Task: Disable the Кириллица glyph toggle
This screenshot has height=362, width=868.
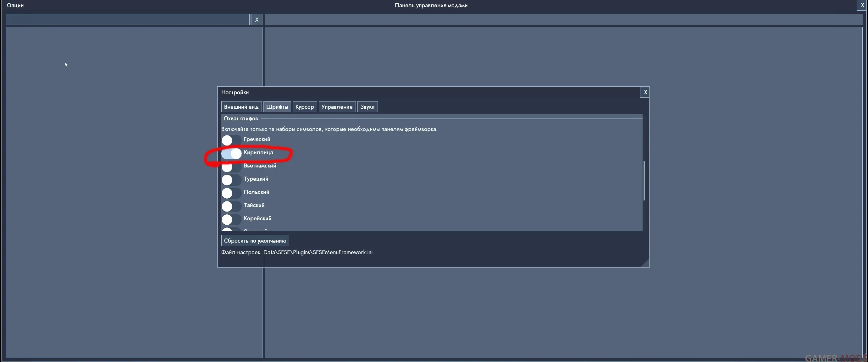Action: pyautogui.click(x=231, y=153)
